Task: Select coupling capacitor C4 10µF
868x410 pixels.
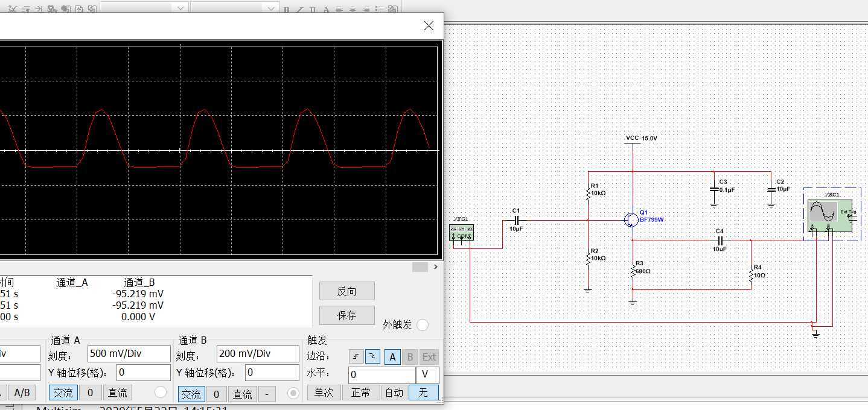Action: pos(720,241)
